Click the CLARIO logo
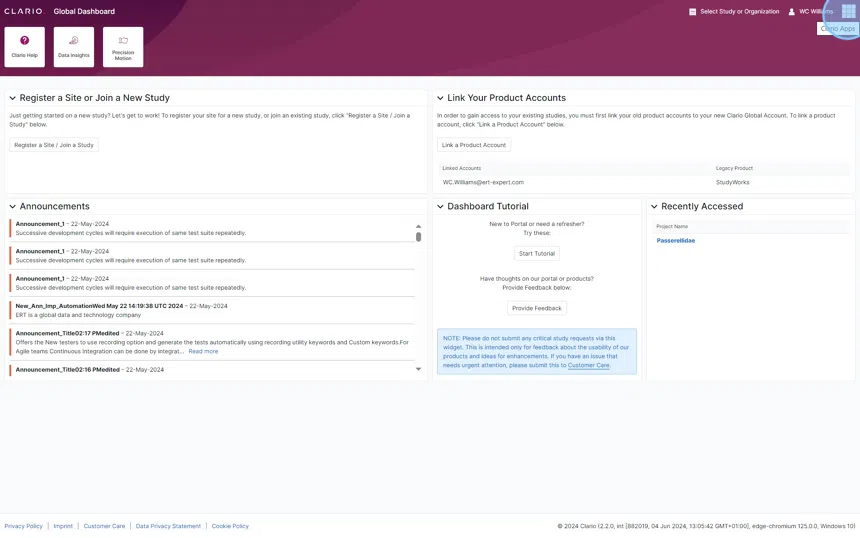 (24, 11)
